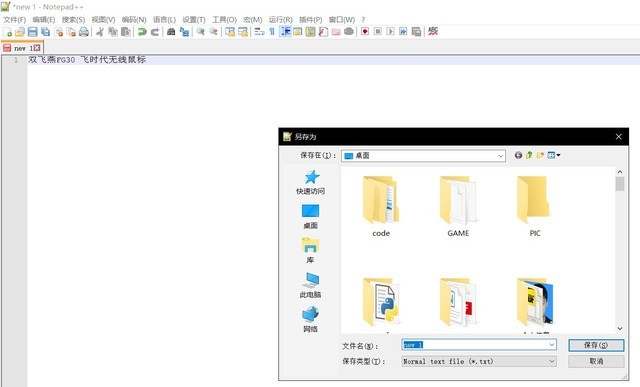Click the Save Recorded Macro icon
This screenshot has height=387, width=640.
tap(416, 31)
